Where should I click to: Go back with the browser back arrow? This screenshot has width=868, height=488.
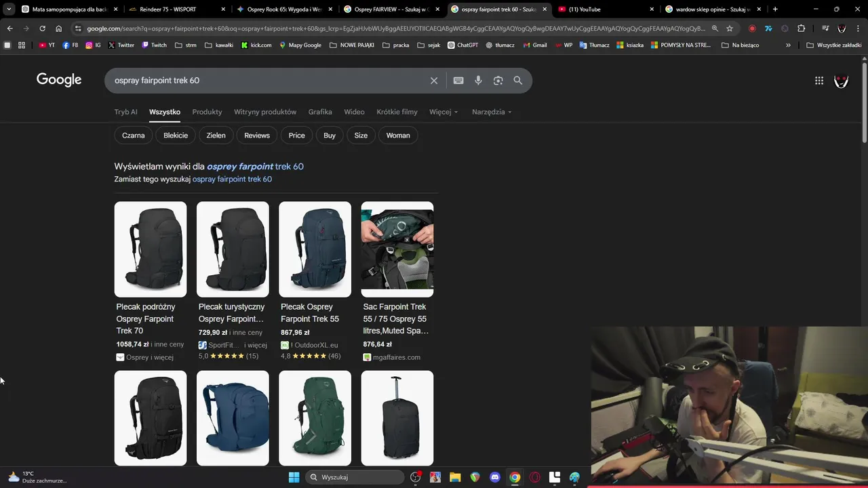pyautogui.click(x=9, y=28)
